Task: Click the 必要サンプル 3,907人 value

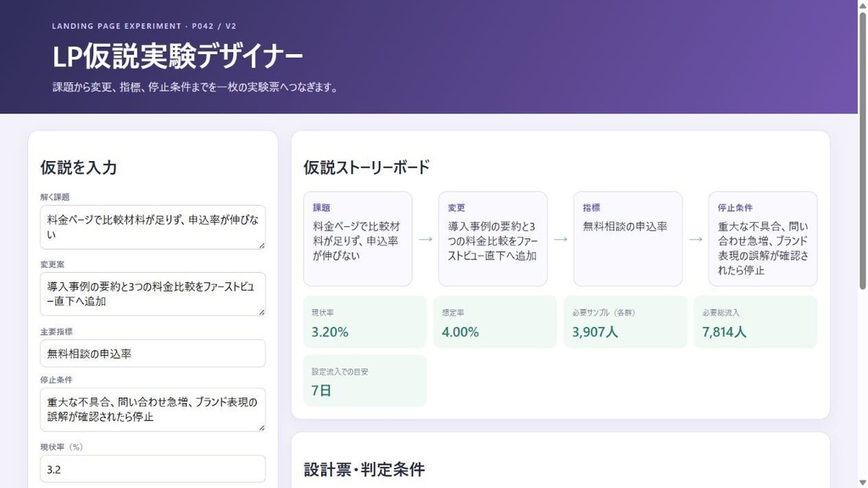Action: click(595, 332)
